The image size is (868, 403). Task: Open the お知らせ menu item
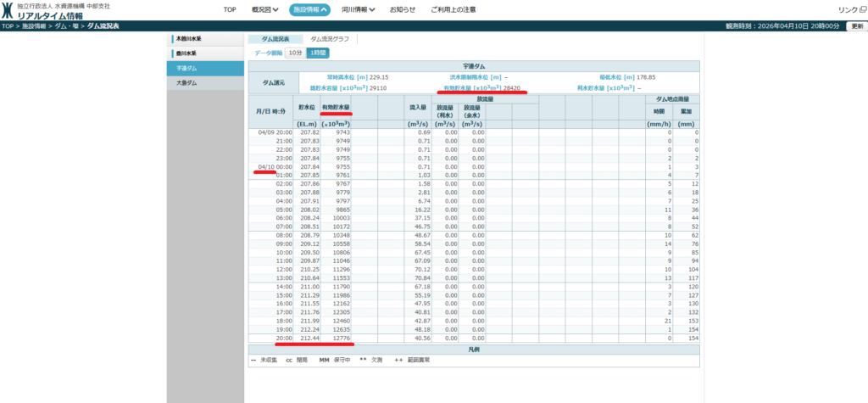(x=403, y=9)
